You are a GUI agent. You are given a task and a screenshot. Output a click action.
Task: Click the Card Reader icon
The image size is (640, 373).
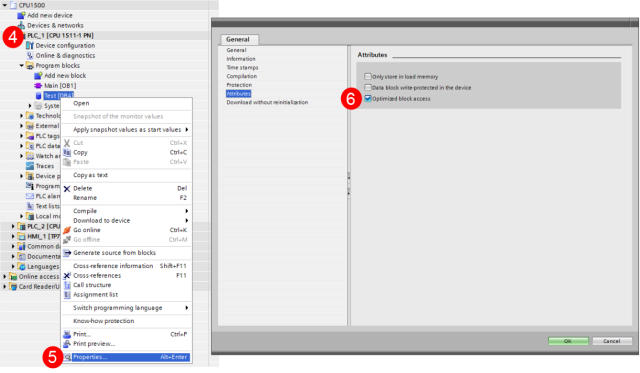(13, 286)
